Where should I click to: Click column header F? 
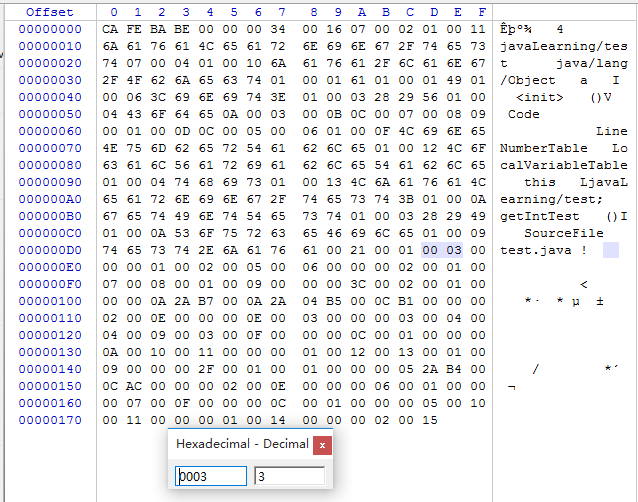click(482, 12)
